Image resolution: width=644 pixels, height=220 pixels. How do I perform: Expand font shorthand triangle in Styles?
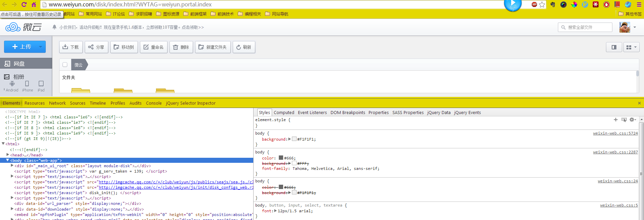tap(275, 211)
